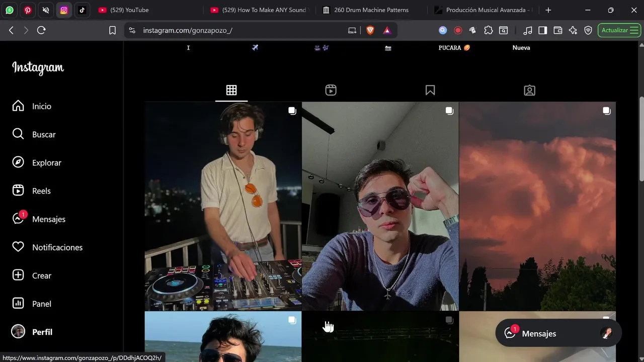
Task: Switch to 260 Drum Machine Patterns tab
Action: [372, 10]
